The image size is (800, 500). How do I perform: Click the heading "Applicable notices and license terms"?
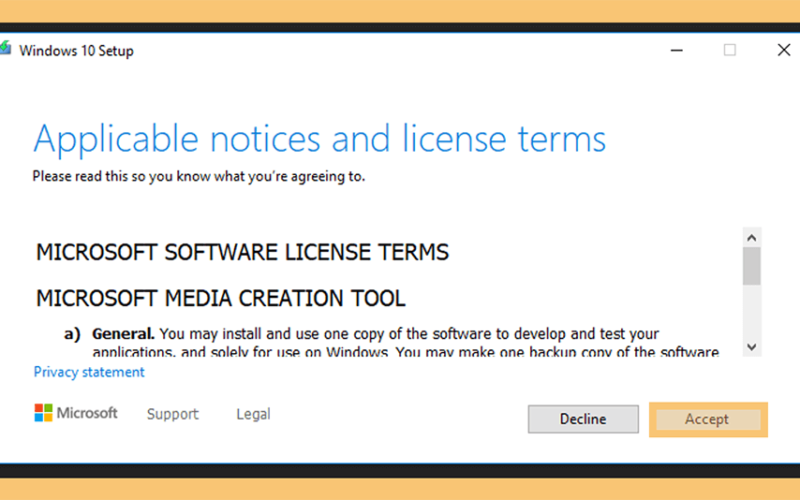pos(319,139)
